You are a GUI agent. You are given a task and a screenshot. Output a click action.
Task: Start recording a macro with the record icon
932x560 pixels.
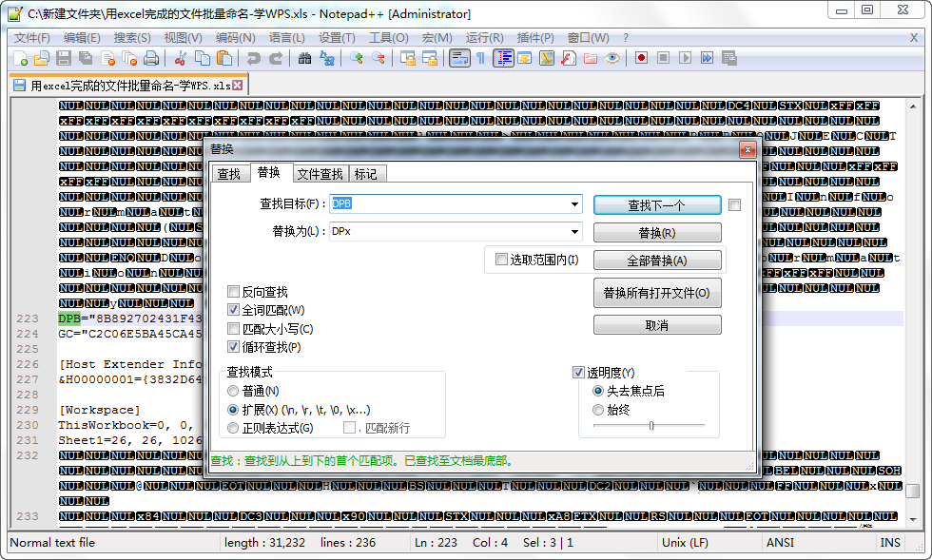click(643, 58)
